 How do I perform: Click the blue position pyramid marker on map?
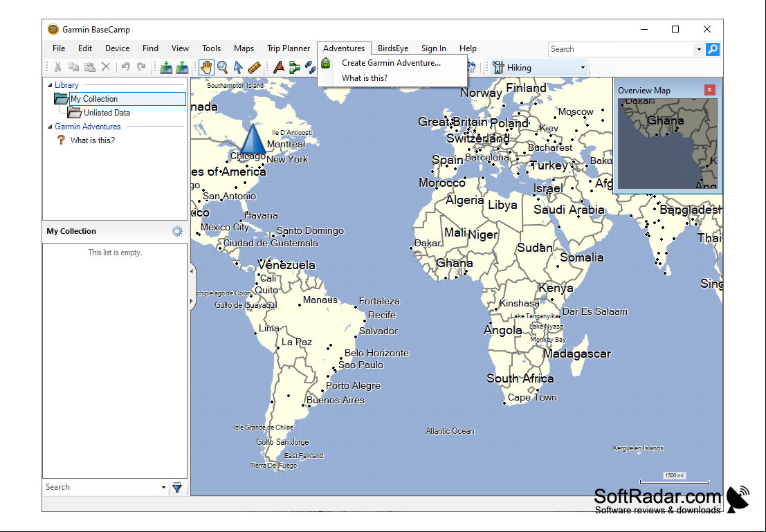coord(253,138)
